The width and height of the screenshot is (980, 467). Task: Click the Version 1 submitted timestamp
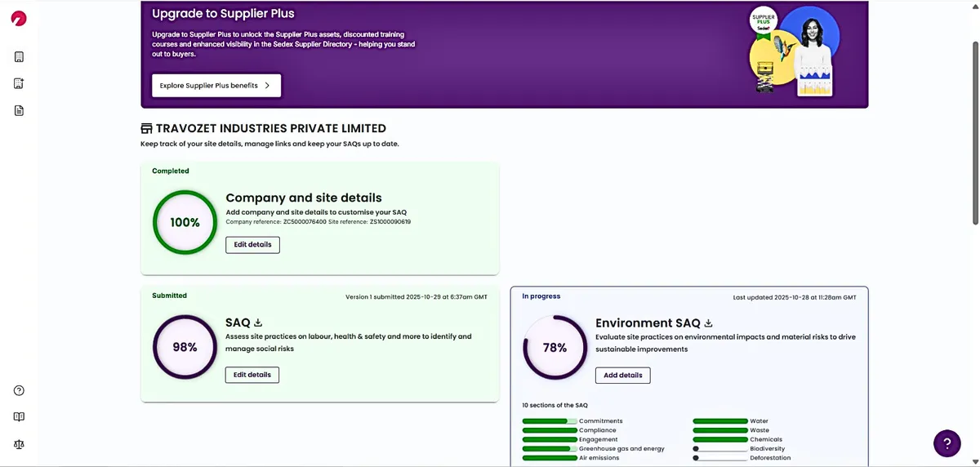416,297
